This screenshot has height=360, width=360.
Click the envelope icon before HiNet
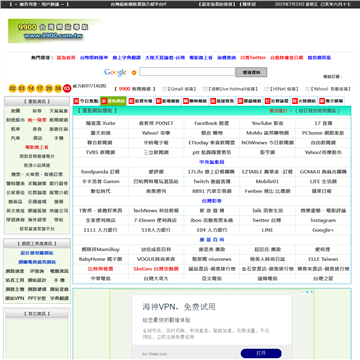266,89
